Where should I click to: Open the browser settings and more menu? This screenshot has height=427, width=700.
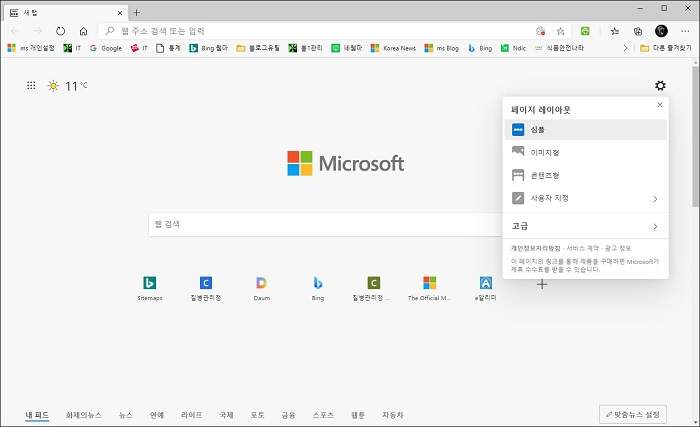(x=685, y=31)
